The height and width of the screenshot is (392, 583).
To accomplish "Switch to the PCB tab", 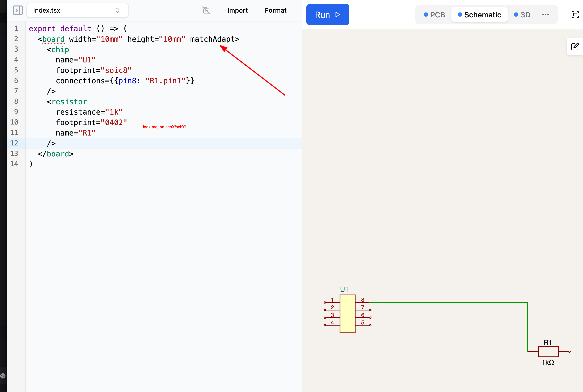I will 434,15.
